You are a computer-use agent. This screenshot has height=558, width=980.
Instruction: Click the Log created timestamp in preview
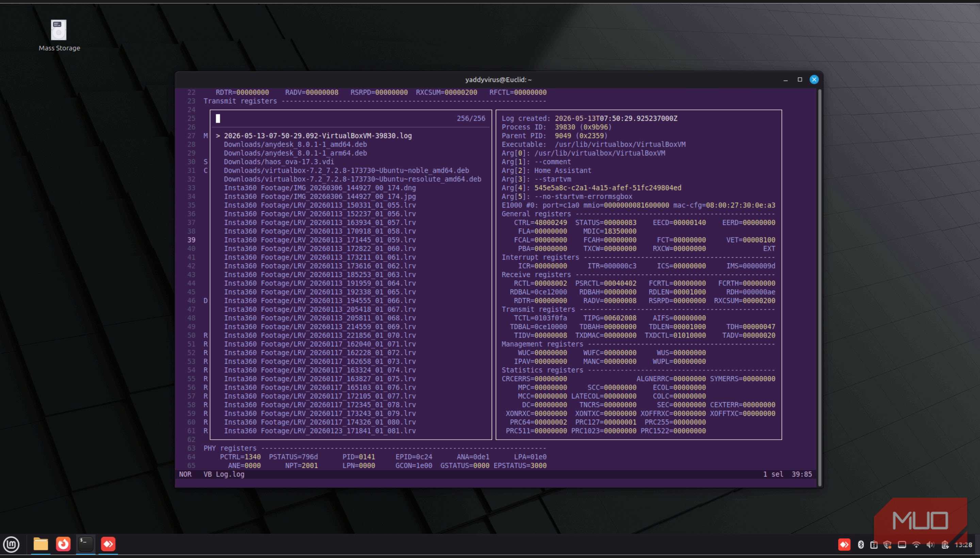[616, 118]
